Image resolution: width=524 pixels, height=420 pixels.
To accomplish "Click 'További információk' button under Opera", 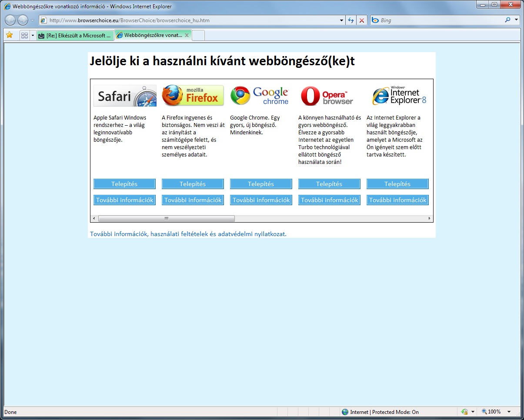I will (x=329, y=200).
